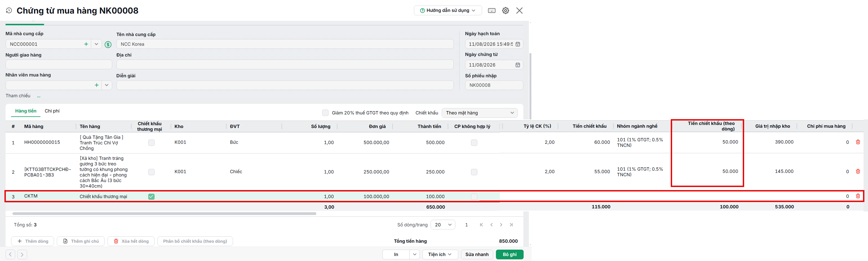Click the green dollar debt icon
The image size is (868, 261).
point(108,44)
